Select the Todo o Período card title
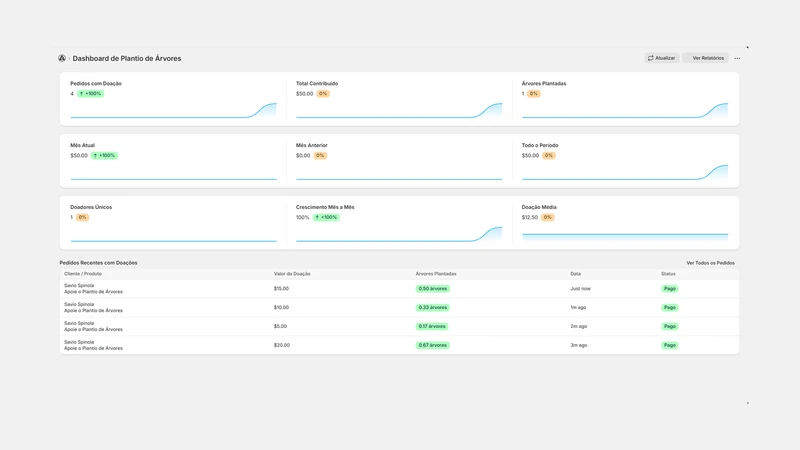 point(540,145)
